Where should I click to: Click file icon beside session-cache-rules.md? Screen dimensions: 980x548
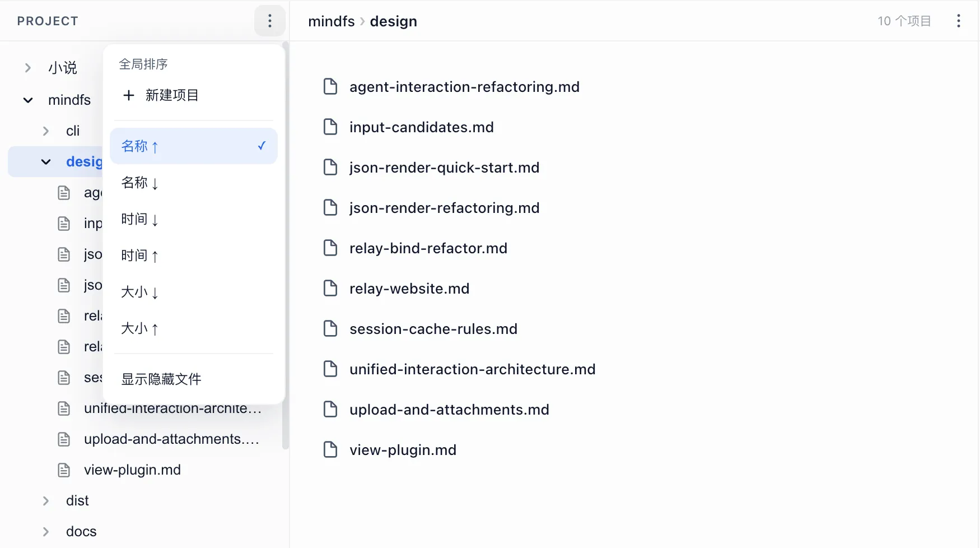click(x=330, y=329)
